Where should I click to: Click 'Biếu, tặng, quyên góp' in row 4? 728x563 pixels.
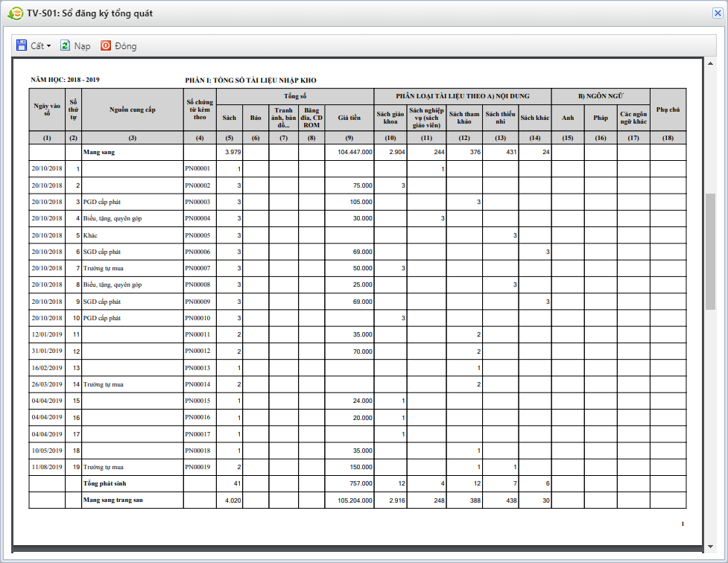(x=113, y=219)
